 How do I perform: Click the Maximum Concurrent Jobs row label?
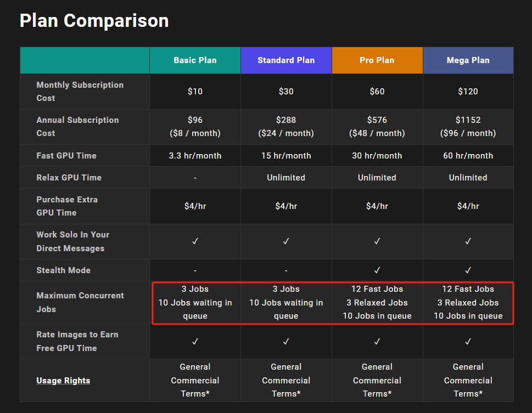80,302
